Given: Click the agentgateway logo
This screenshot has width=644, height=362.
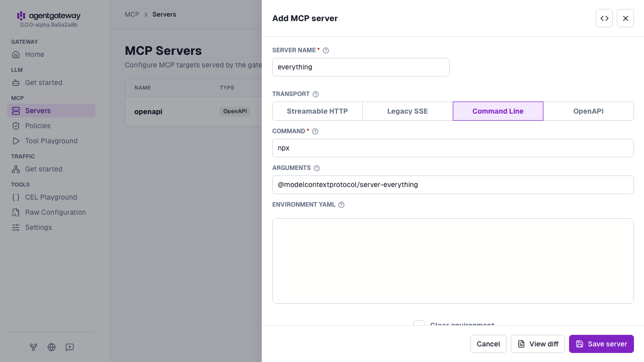Looking at the screenshot, I should pos(49,16).
